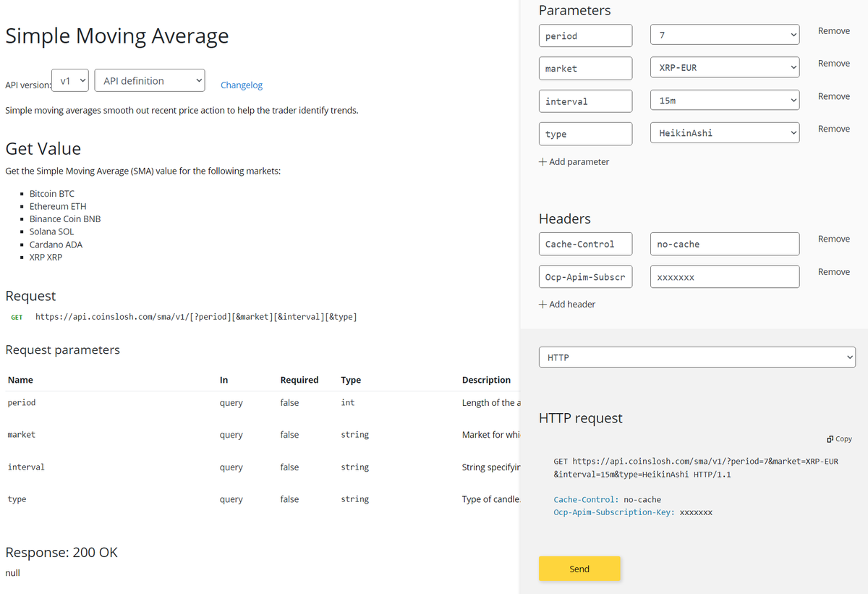
Task: Click the Response: 200 OK heading
Action: pos(61,553)
